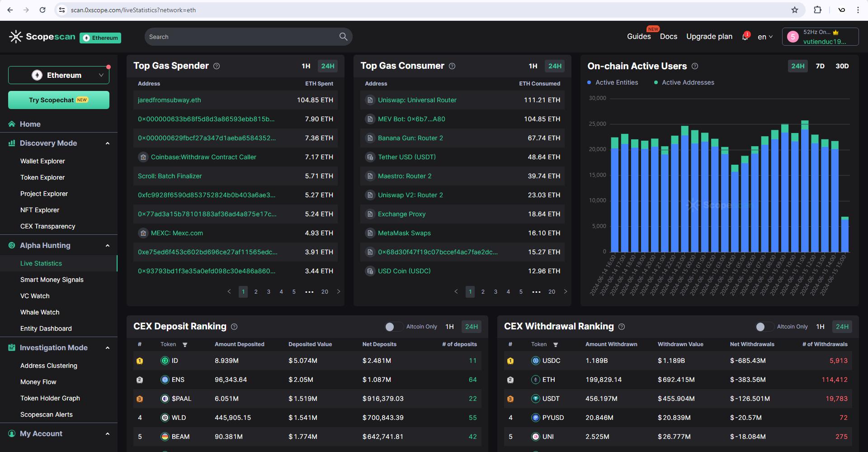Click the My Account icon

12,433
